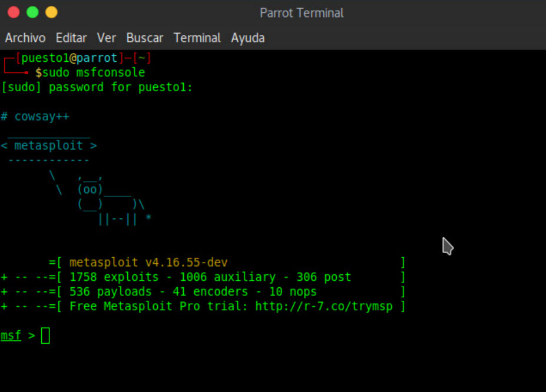Open the Editar menu
Screen dimensions: 546x392
click(71, 38)
